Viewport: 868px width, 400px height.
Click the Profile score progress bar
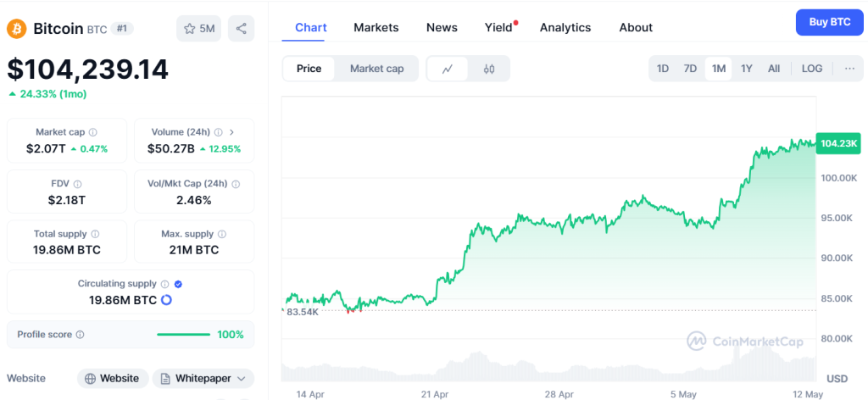tap(183, 335)
